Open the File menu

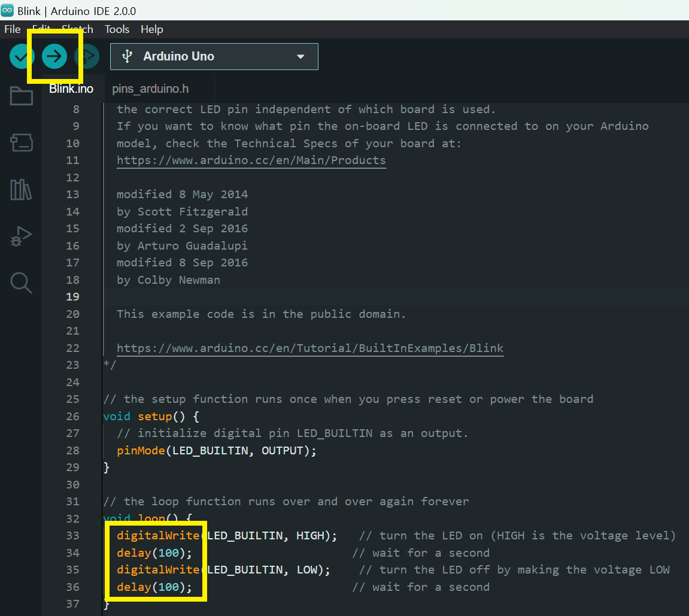tap(13, 29)
